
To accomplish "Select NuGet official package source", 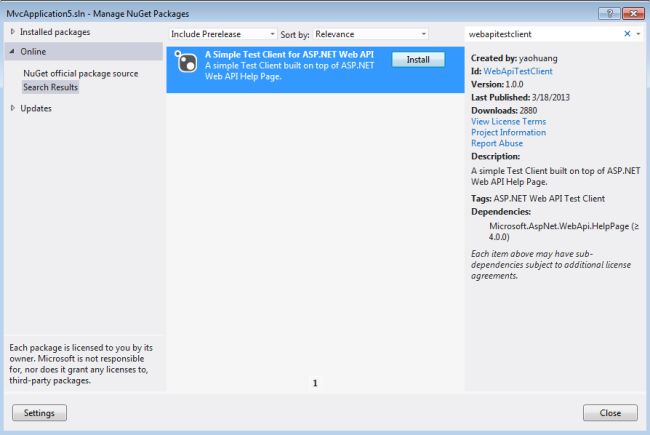I will point(80,73).
